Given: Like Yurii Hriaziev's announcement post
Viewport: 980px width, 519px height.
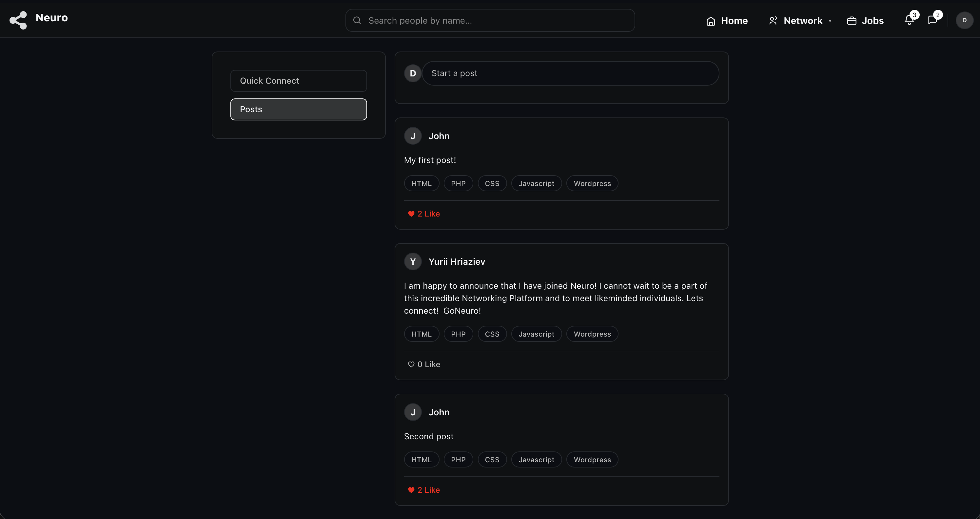Looking at the screenshot, I should [x=424, y=364].
